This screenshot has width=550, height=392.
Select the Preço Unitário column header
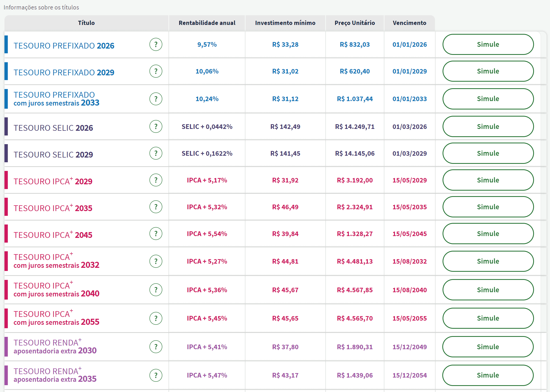tap(355, 23)
